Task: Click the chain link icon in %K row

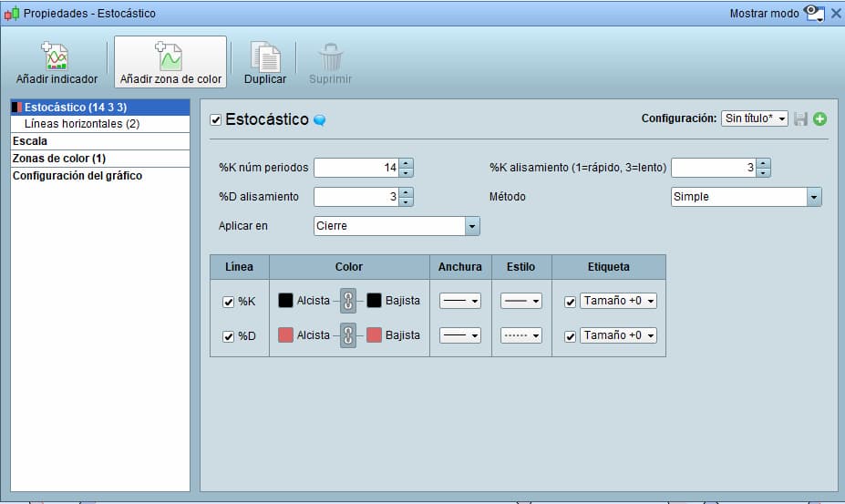Action: point(347,301)
